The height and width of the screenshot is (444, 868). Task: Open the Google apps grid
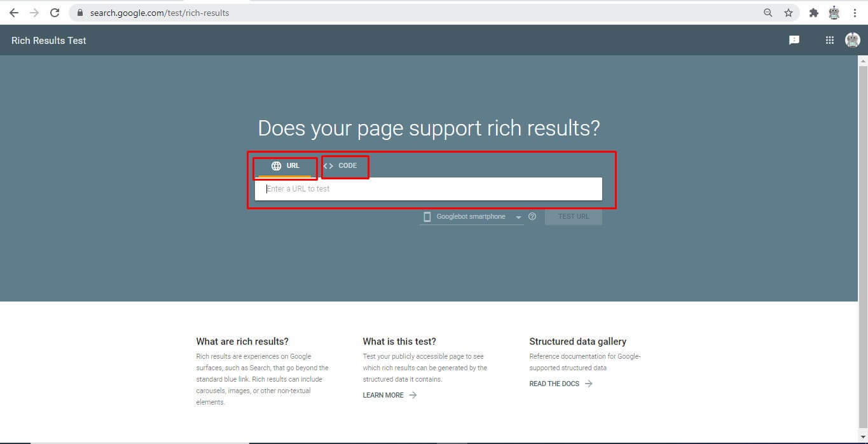coord(829,40)
